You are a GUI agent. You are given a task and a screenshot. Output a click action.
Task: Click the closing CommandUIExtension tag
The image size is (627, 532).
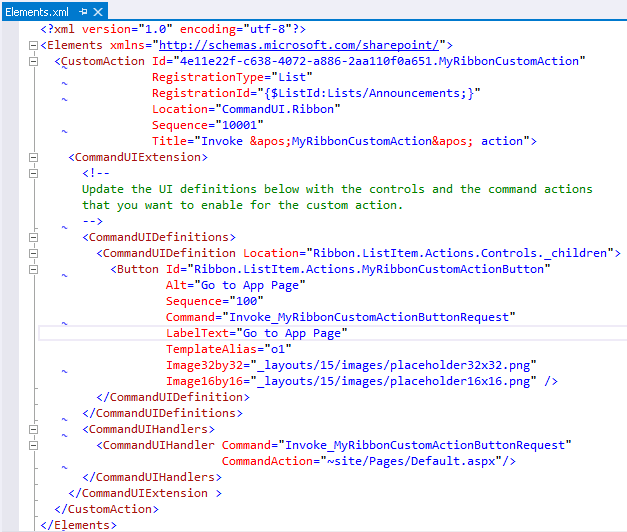click(145, 493)
